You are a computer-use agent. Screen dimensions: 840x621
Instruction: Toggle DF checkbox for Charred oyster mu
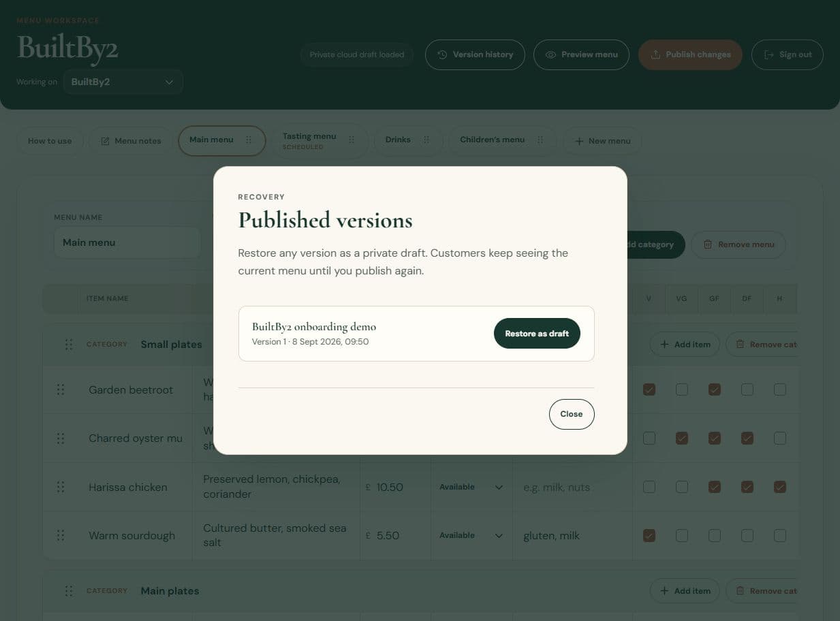747,439
